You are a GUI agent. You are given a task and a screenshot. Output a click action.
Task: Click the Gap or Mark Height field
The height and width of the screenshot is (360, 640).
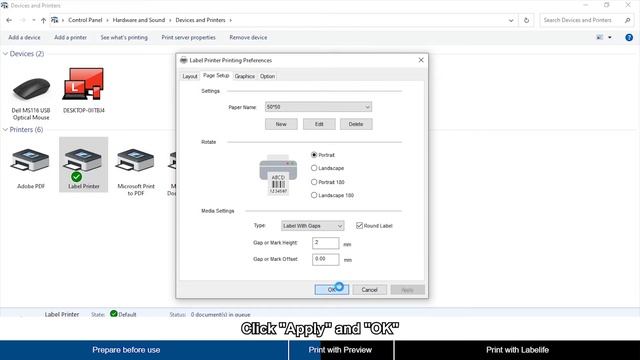click(326, 243)
